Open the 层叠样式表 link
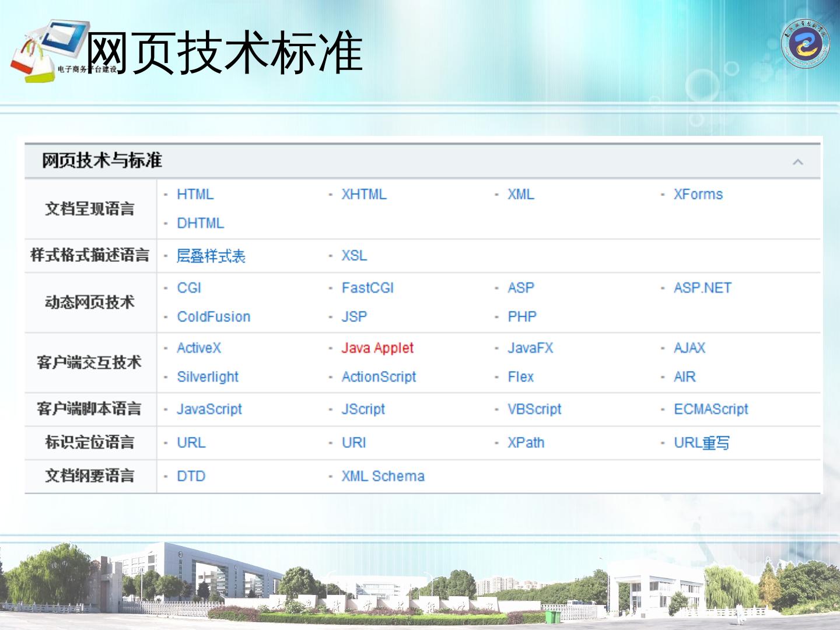Screen dimensions: 840x630 [x=211, y=256]
